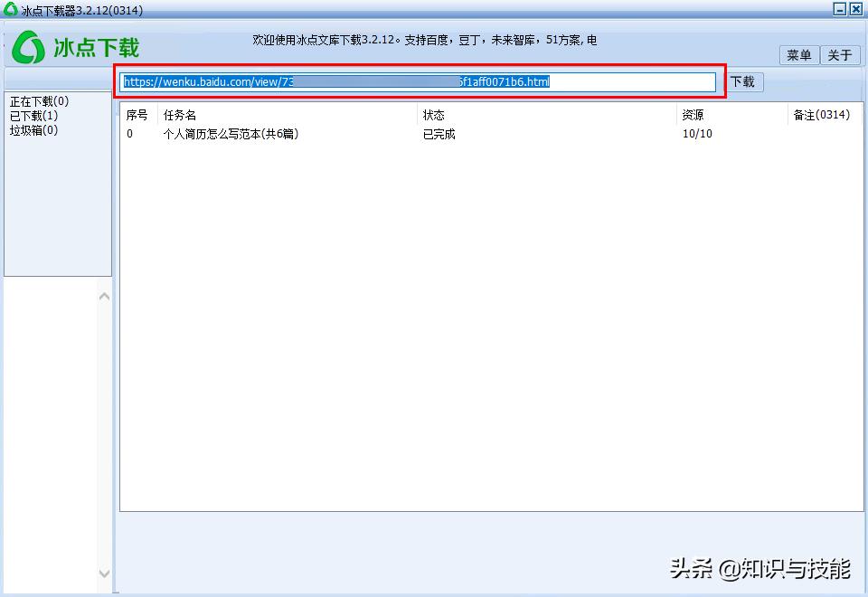
Task: Click the 已完成 status of the finished task
Action: (438, 133)
